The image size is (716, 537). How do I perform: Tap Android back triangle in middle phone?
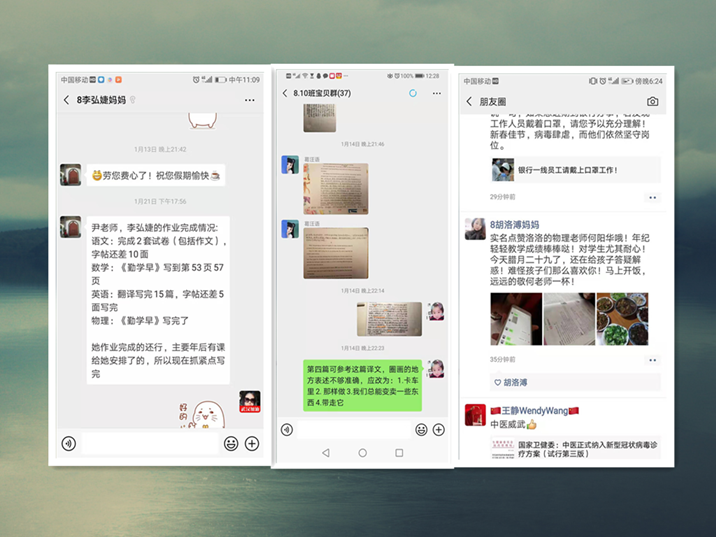(x=326, y=453)
